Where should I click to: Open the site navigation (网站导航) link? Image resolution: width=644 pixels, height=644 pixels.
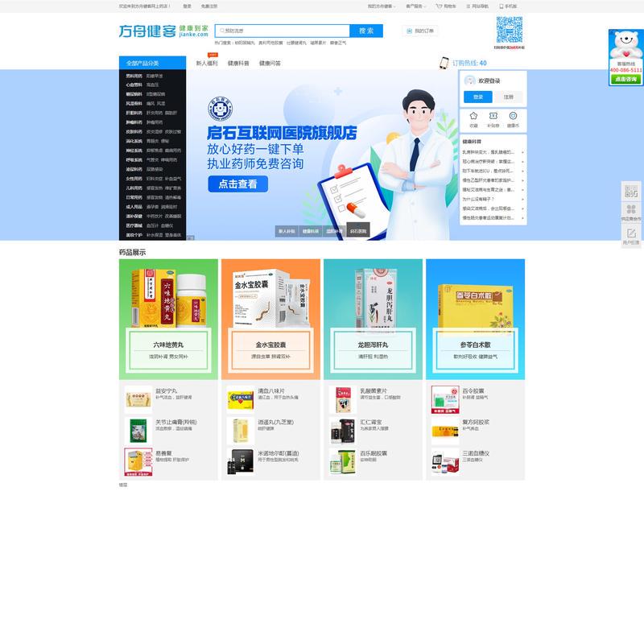pyautogui.click(x=477, y=6)
